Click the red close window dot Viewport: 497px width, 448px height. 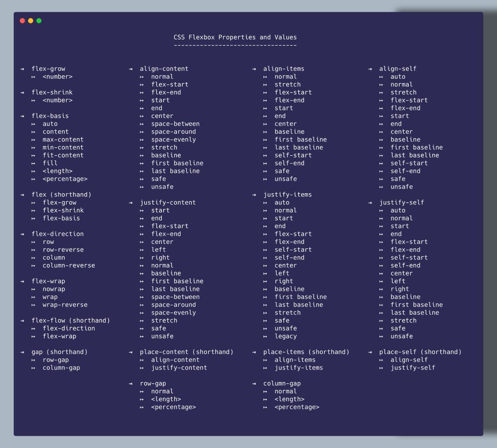[x=22, y=21]
